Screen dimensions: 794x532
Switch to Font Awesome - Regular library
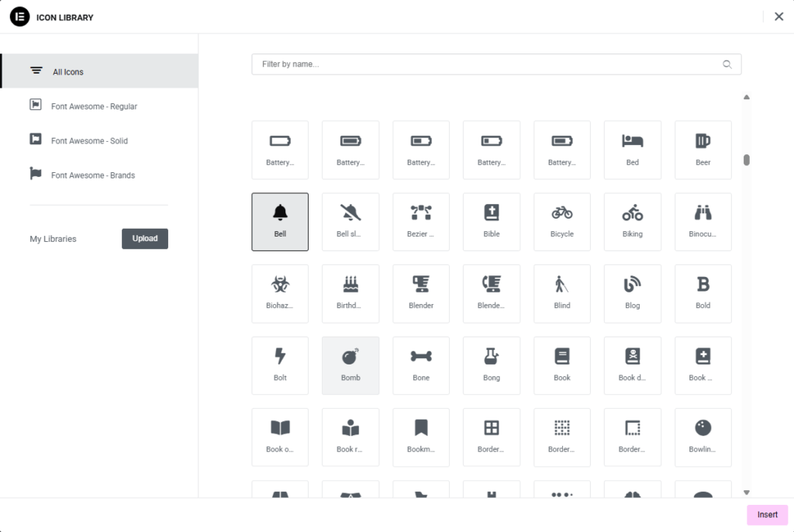pyautogui.click(x=94, y=106)
